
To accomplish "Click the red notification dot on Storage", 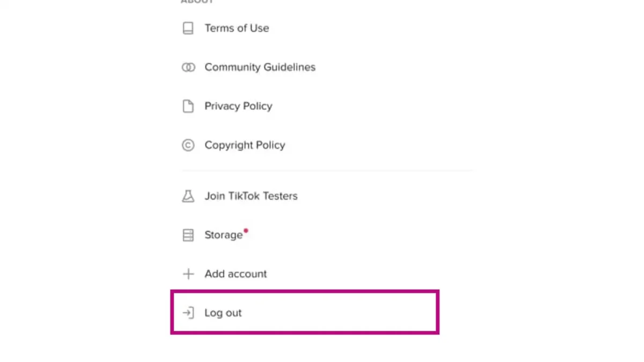I will pyautogui.click(x=246, y=231).
